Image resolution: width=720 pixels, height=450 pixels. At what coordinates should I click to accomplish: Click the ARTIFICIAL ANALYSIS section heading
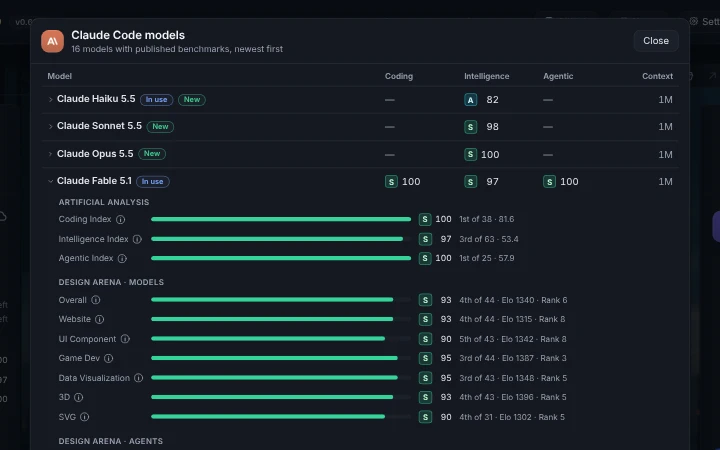click(x=104, y=202)
